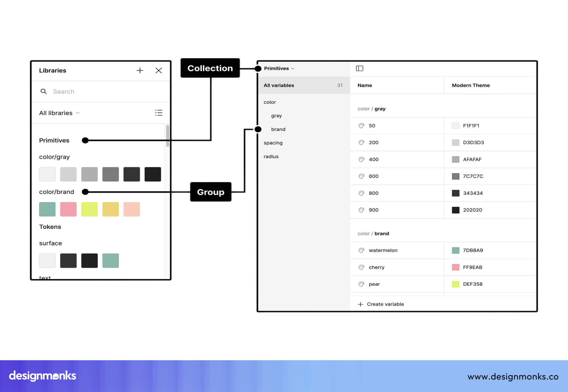
Task: Pick the watermelon teal brand swatch
Action: coord(47,209)
